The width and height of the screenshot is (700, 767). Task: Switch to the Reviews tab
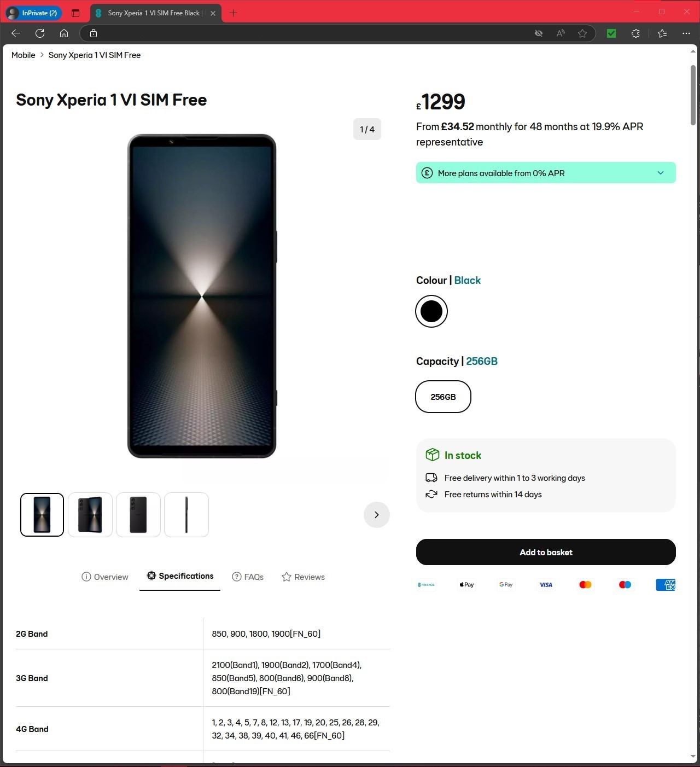303,577
